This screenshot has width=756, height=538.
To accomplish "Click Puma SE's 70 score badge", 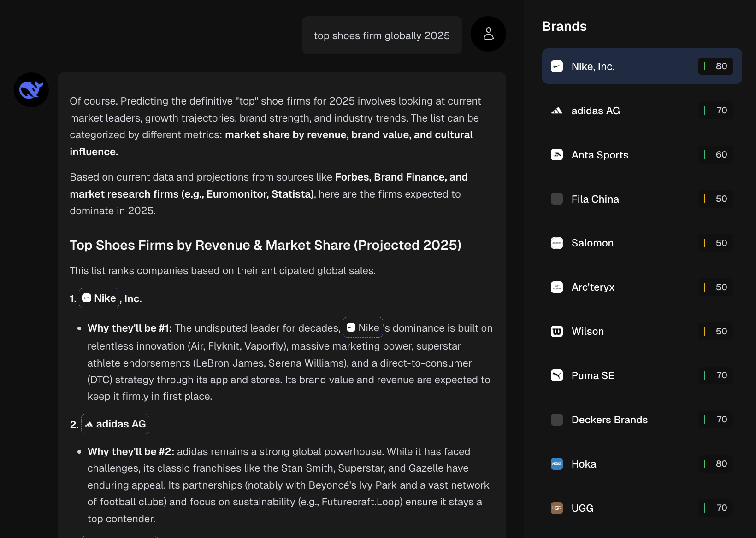I will 715,375.
